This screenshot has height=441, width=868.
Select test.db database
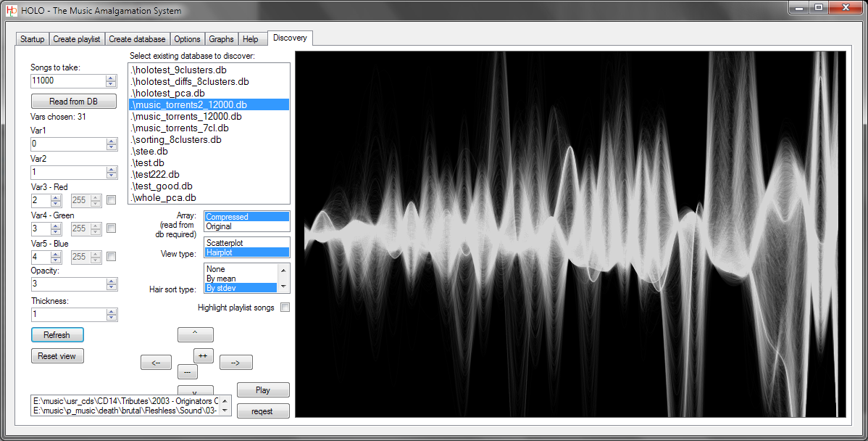point(209,163)
